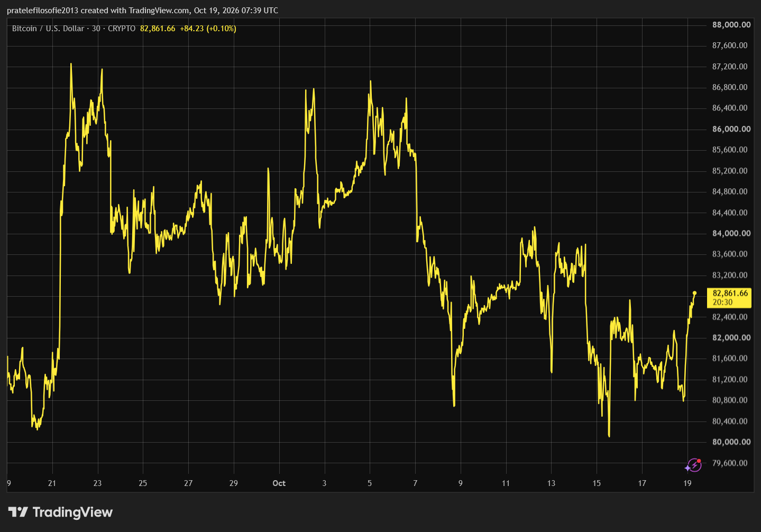
Task: Click the 20:30 countdown under the price label
Action: [x=722, y=302]
